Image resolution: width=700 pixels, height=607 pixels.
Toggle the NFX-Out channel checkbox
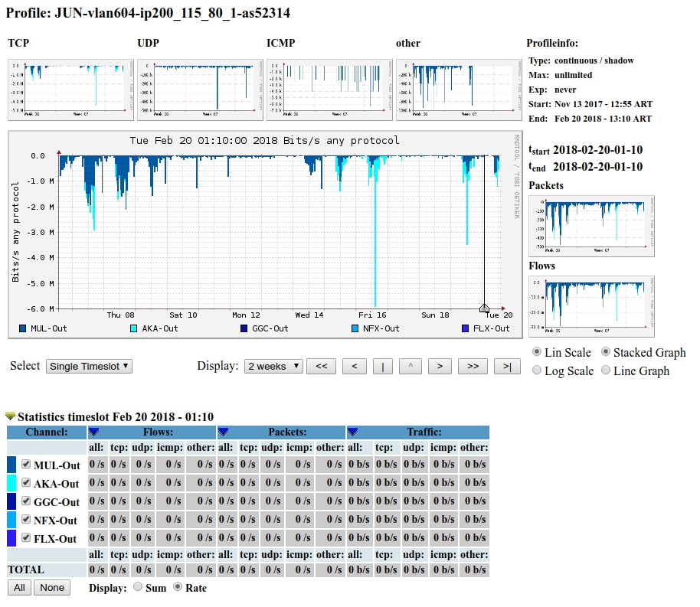click(x=27, y=520)
